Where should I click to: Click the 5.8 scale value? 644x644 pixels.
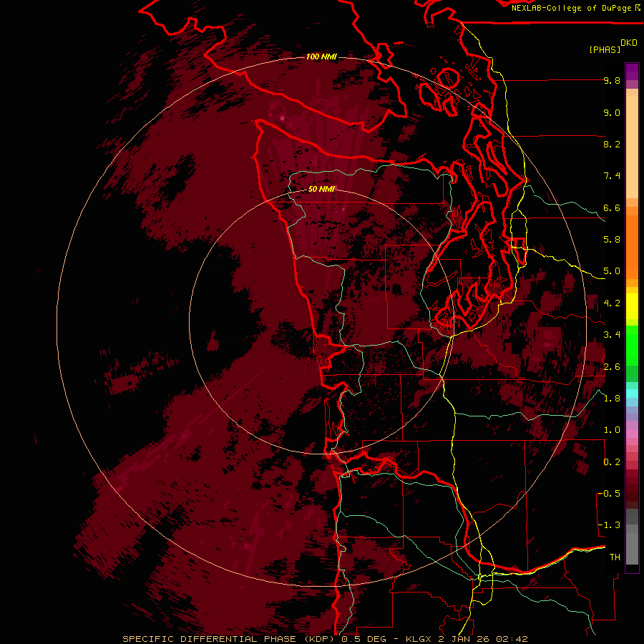point(612,240)
